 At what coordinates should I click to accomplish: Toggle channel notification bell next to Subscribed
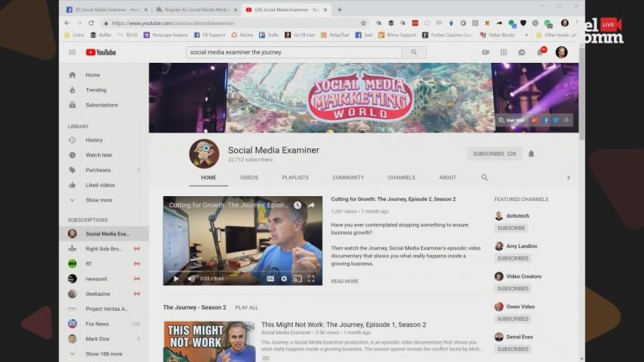531,153
